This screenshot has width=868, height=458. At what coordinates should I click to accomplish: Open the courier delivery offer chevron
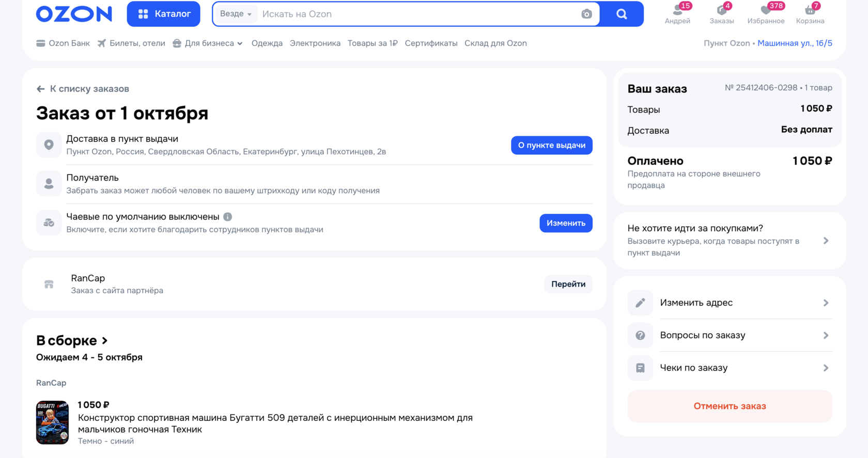826,241
